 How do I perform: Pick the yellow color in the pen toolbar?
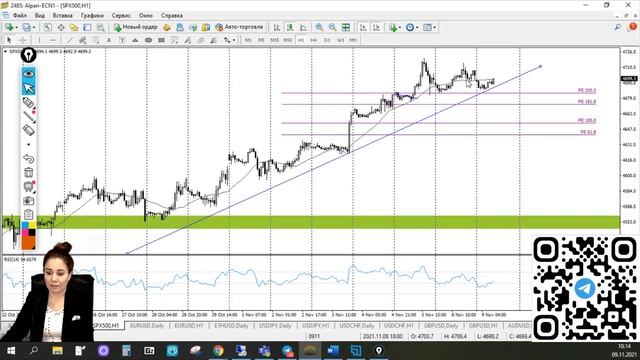click(32, 226)
